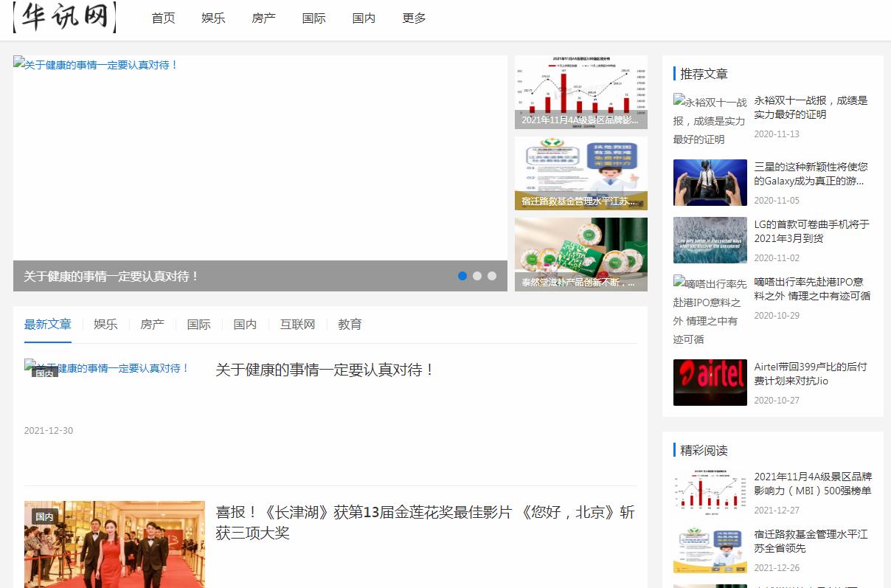Click the 华讯网 site logo
Viewport: 891px width, 588px height.
pyautogui.click(x=65, y=16)
